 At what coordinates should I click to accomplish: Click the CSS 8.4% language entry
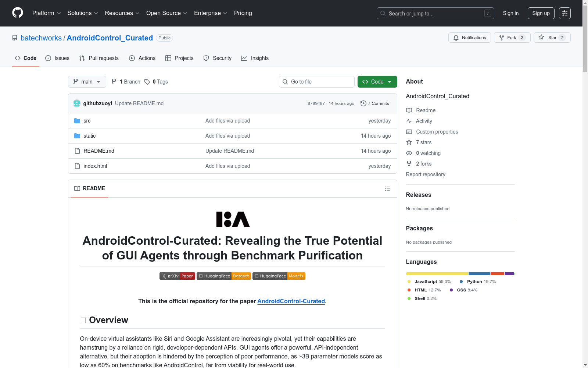click(464, 290)
